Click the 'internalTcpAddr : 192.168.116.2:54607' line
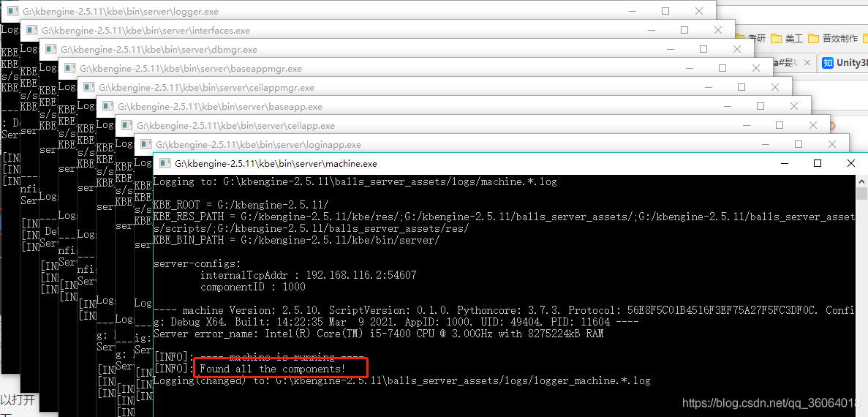868x417 pixels. point(309,274)
